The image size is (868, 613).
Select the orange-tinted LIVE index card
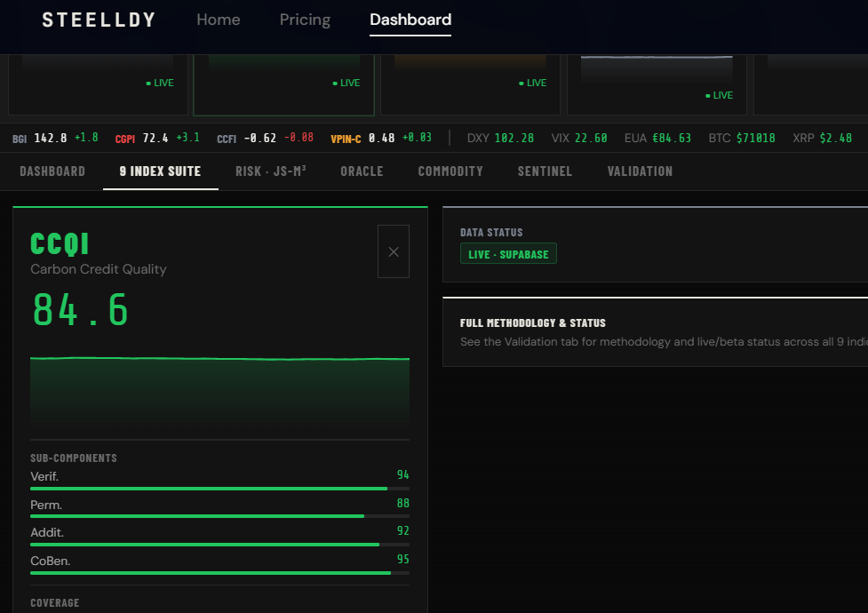[470, 84]
